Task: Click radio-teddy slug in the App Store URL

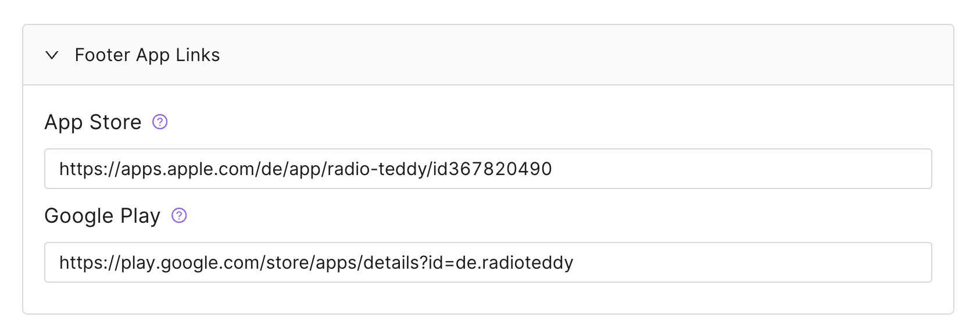Action: [x=377, y=169]
